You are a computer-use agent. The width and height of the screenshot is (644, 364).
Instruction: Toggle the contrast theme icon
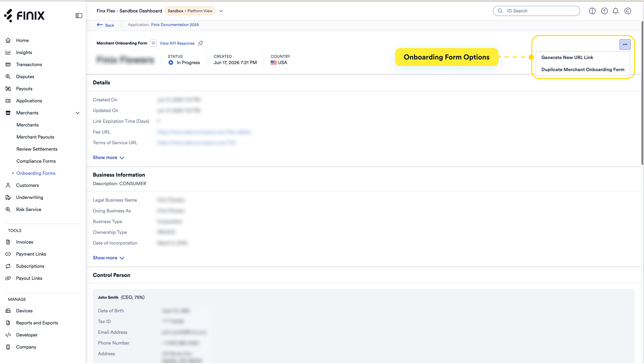(x=592, y=11)
